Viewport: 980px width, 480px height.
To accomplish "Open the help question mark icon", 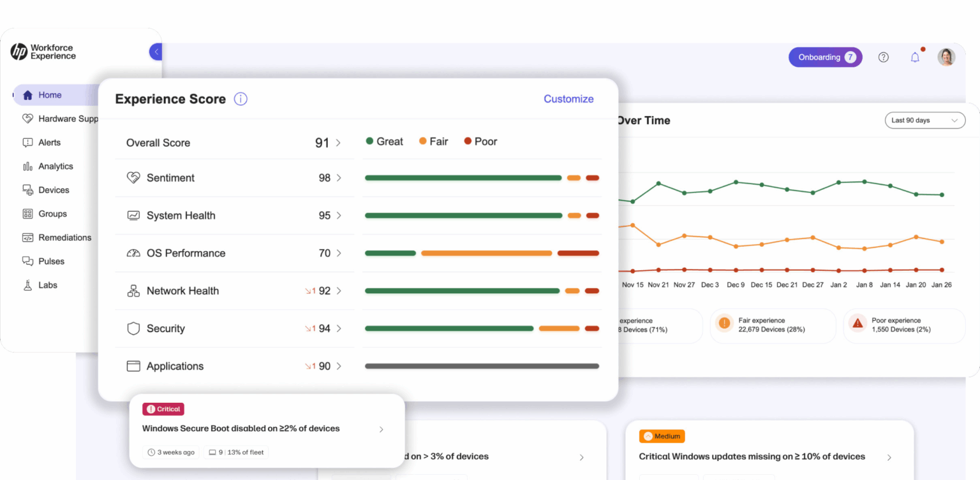I will click(883, 57).
